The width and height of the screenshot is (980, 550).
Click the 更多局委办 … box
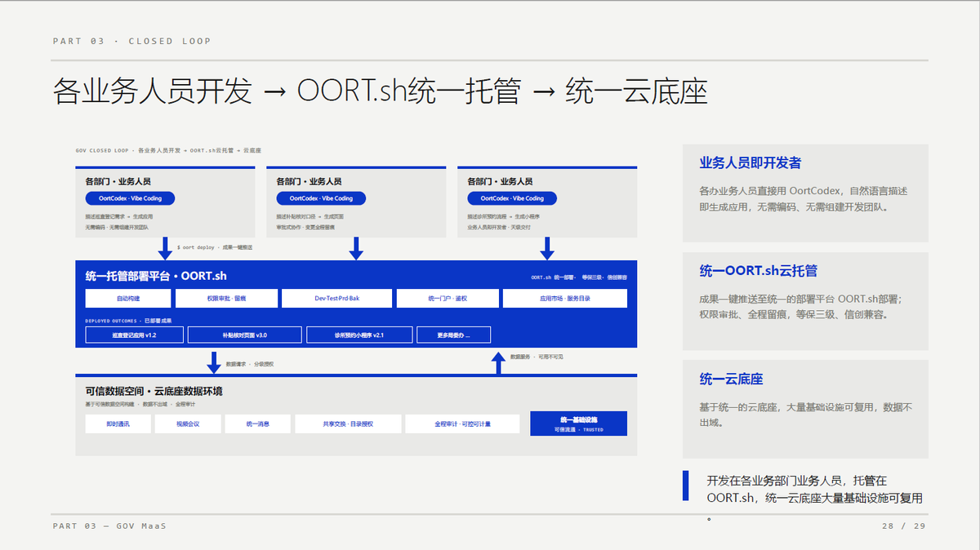(x=454, y=335)
